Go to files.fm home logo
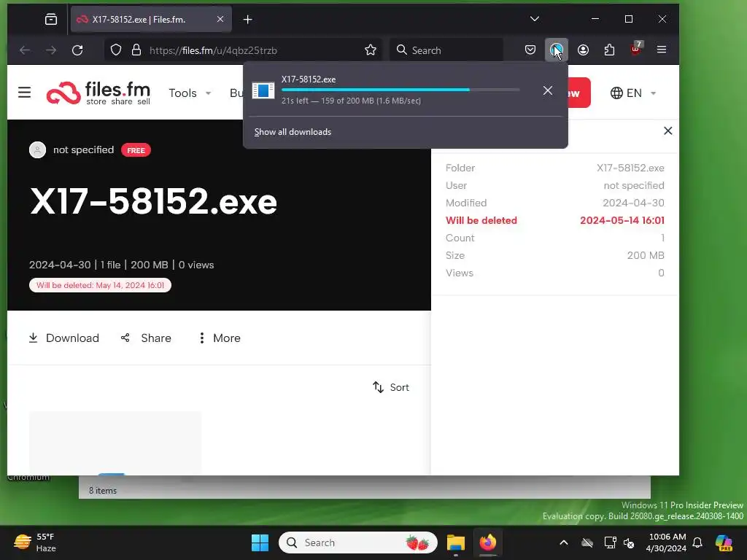747x560 pixels. [x=98, y=93]
